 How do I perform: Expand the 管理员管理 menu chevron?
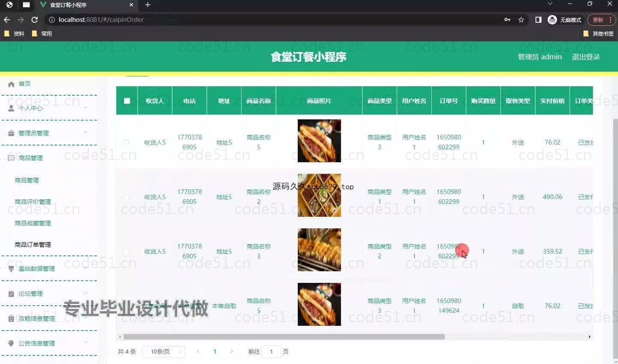click(85, 133)
